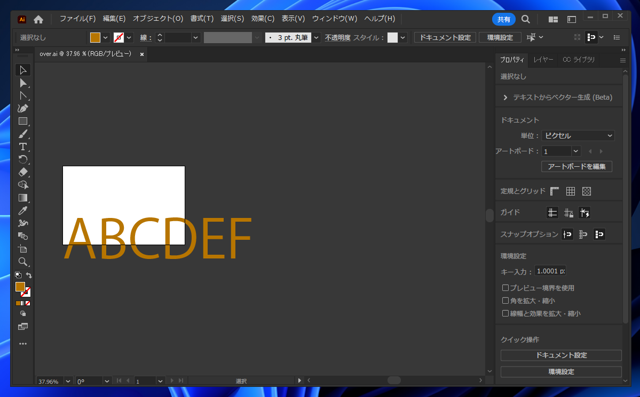
Task: Toggle first snap option in スナップオプション
Action: pyautogui.click(x=567, y=234)
